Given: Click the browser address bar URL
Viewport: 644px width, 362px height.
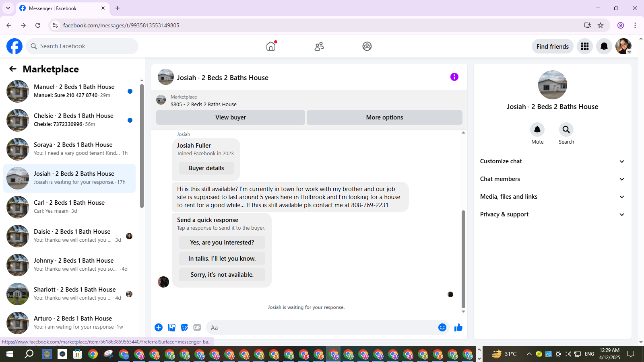Looking at the screenshot, I should [x=121, y=25].
